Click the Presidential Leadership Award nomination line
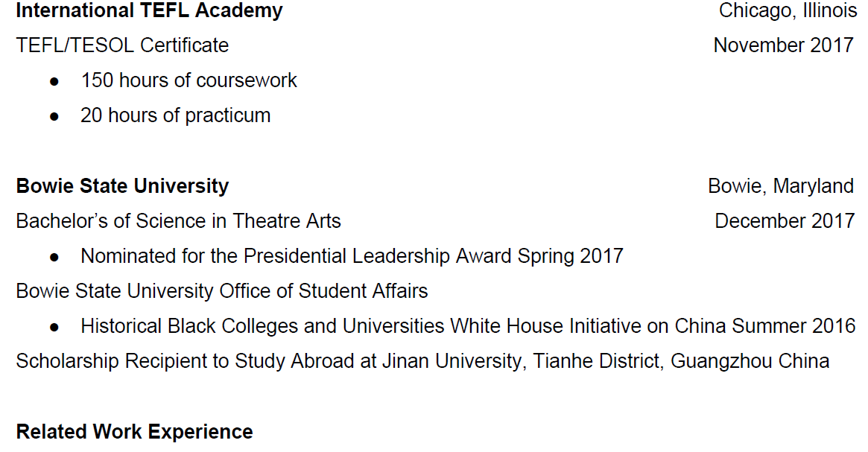The width and height of the screenshot is (868, 452). coord(352,256)
